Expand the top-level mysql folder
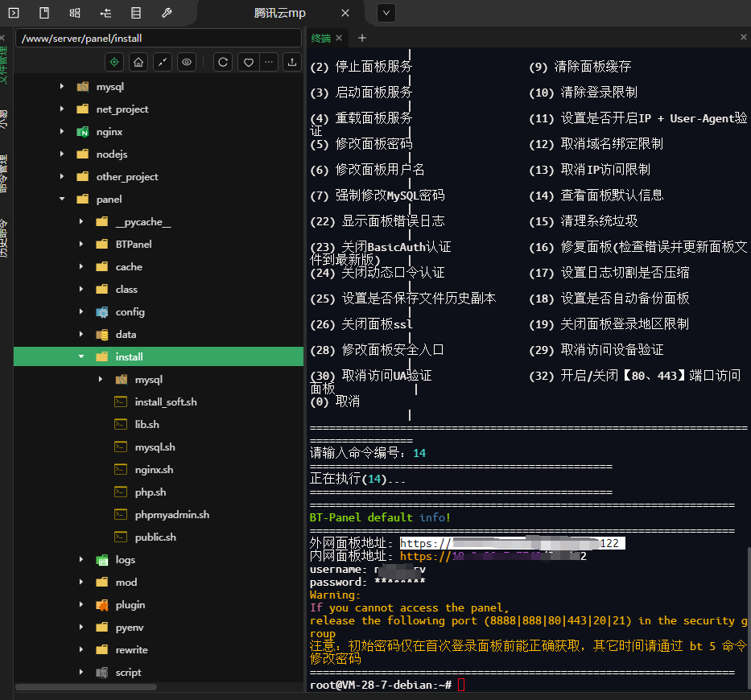 pyautogui.click(x=62, y=86)
